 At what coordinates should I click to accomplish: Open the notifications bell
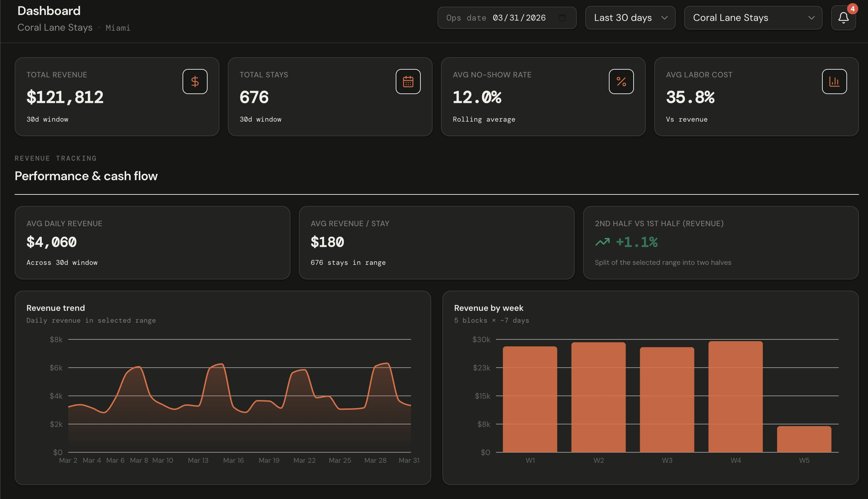tap(843, 18)
